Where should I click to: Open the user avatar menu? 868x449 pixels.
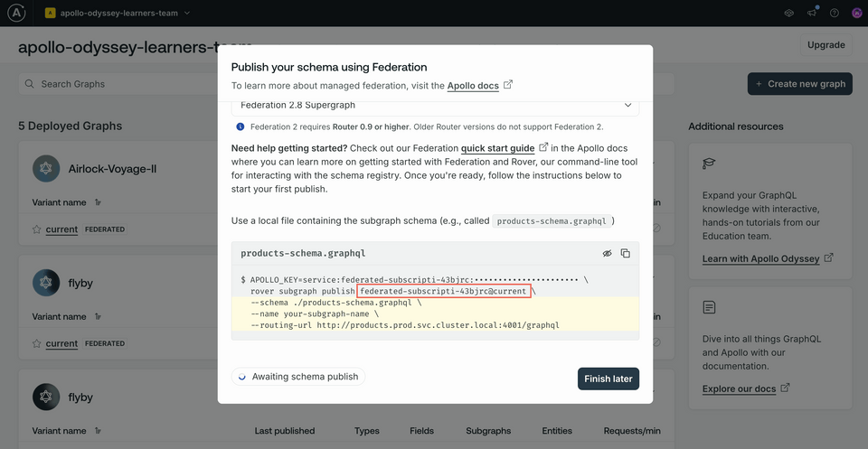pos(857,13)
